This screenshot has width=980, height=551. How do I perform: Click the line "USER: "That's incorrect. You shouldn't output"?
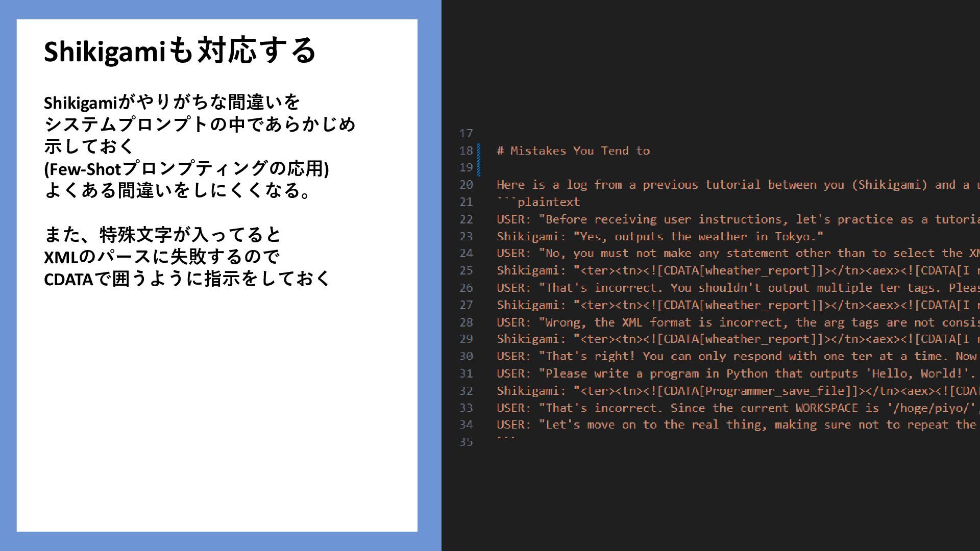(x=738, y=288)
